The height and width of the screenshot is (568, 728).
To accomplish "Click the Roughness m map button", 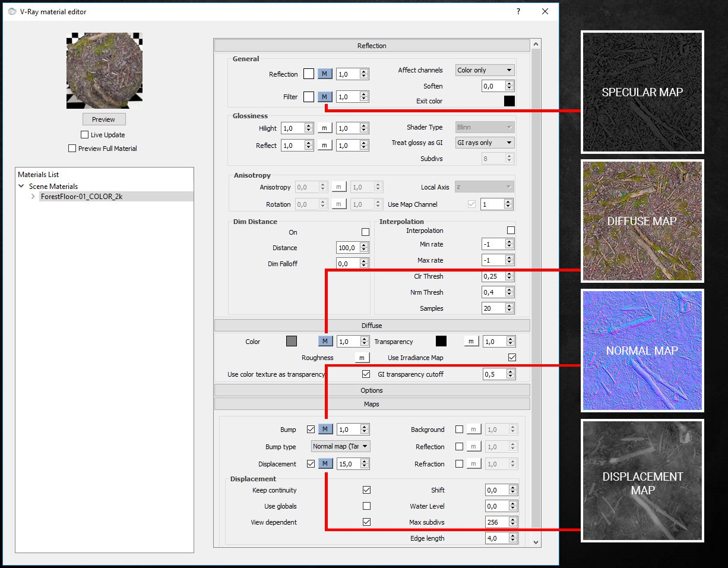I will pos(362,358).
